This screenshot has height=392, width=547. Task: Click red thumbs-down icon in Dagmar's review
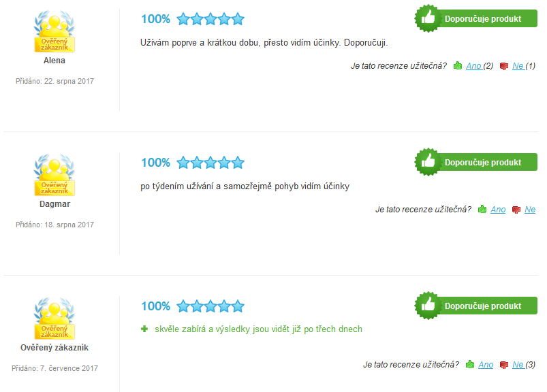pyautogui.click(x=516, y=210)
